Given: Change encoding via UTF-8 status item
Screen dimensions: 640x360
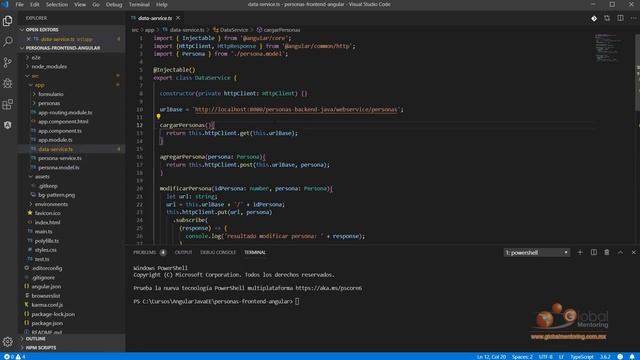Looking at the screenshot, I should tap(545, 357).
